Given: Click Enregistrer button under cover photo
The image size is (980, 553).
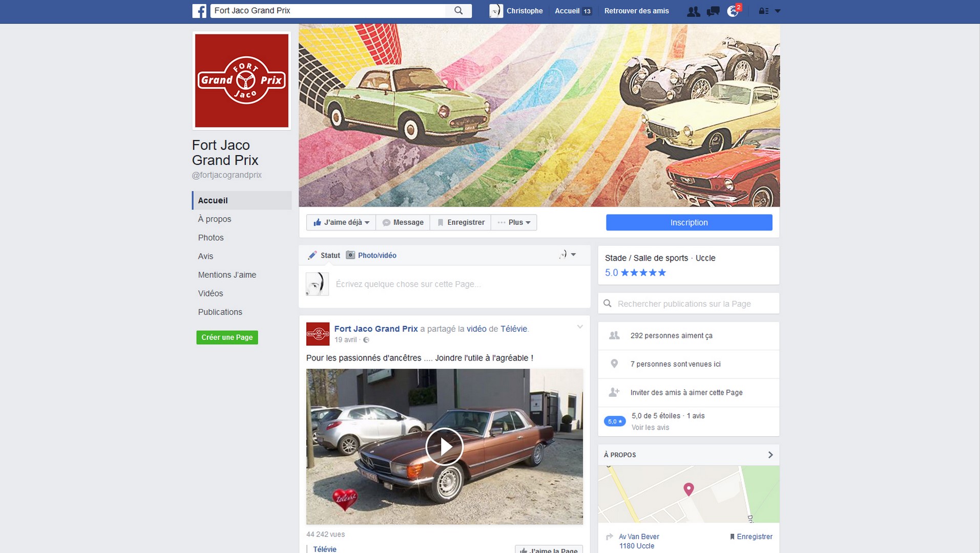Looking at the screenshot, I should pos(461,222).
